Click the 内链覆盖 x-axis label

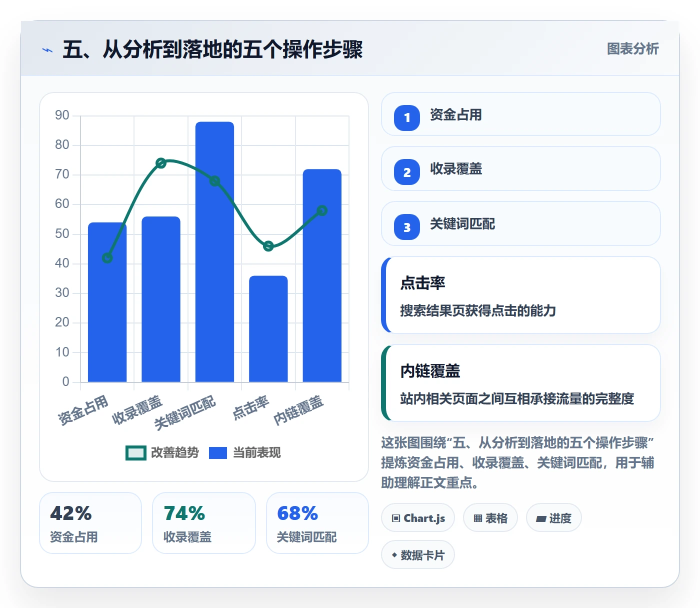click(298, 410)
